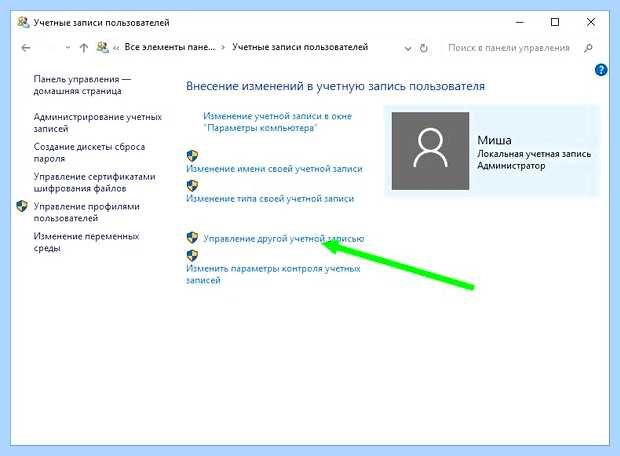Viewport: 620px width, 456px height.
Task: Click the shield icon above 'Изменение типа'
Action: pyautogui.click(x=192, y=185)
